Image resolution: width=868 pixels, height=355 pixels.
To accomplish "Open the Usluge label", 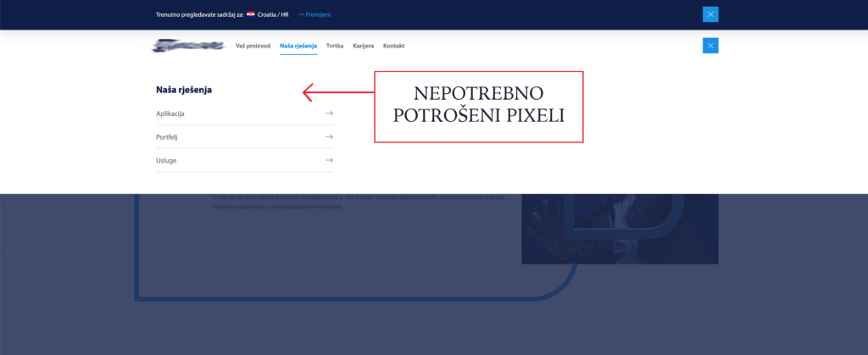I will coord(166,160).
